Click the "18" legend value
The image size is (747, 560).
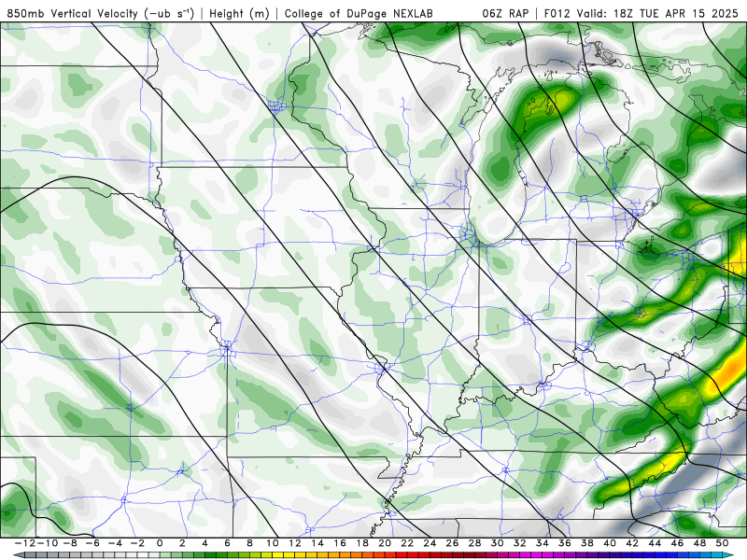click(x=362, y=543)
